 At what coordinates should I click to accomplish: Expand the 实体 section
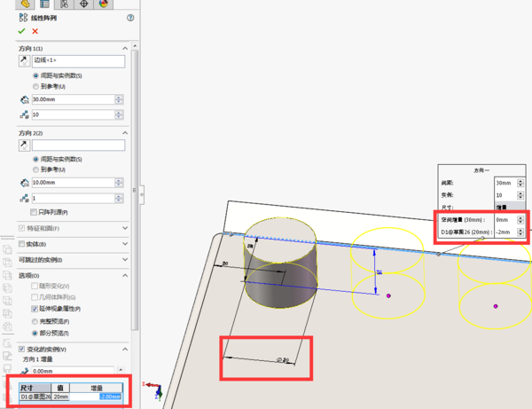tap(125, 244)
